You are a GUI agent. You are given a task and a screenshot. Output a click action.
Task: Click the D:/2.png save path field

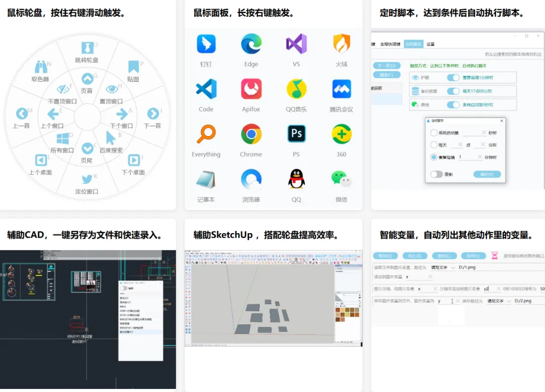529,301
